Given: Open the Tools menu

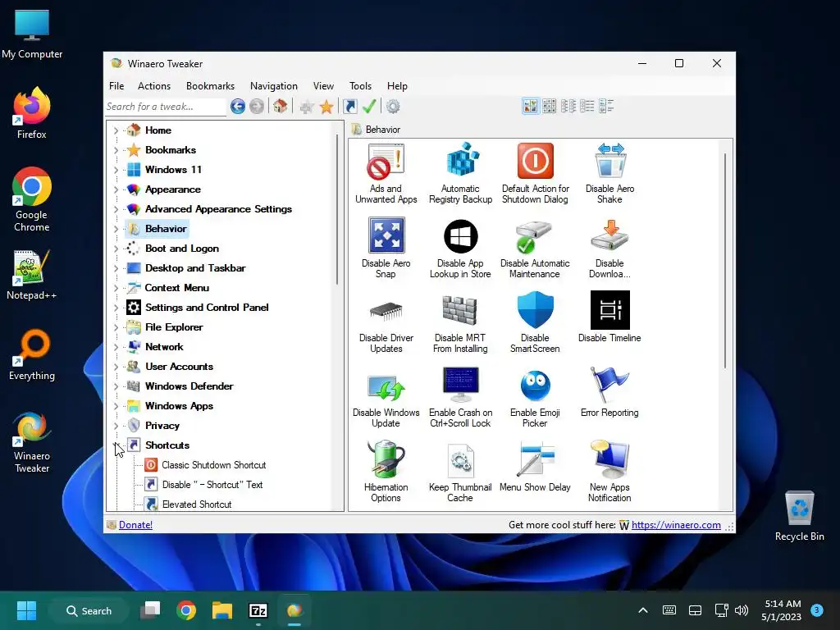Looking at the screenshot, I should tap(360, 85).
